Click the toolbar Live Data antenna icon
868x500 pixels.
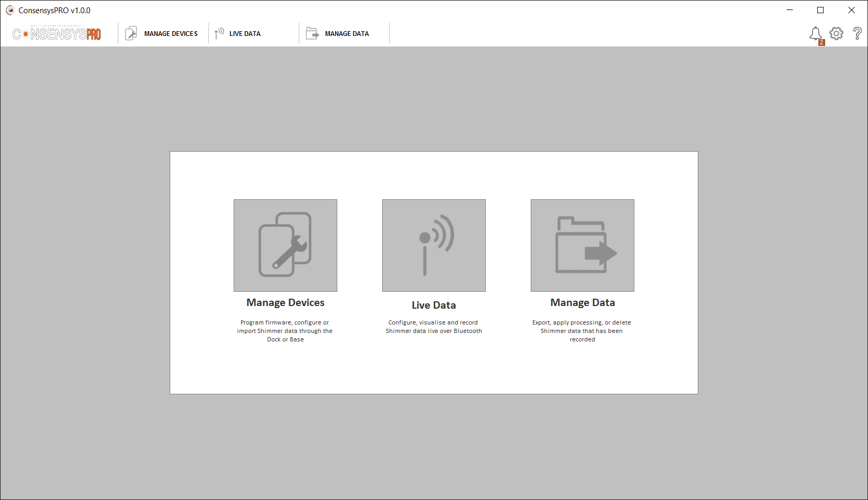coord(219,33)
